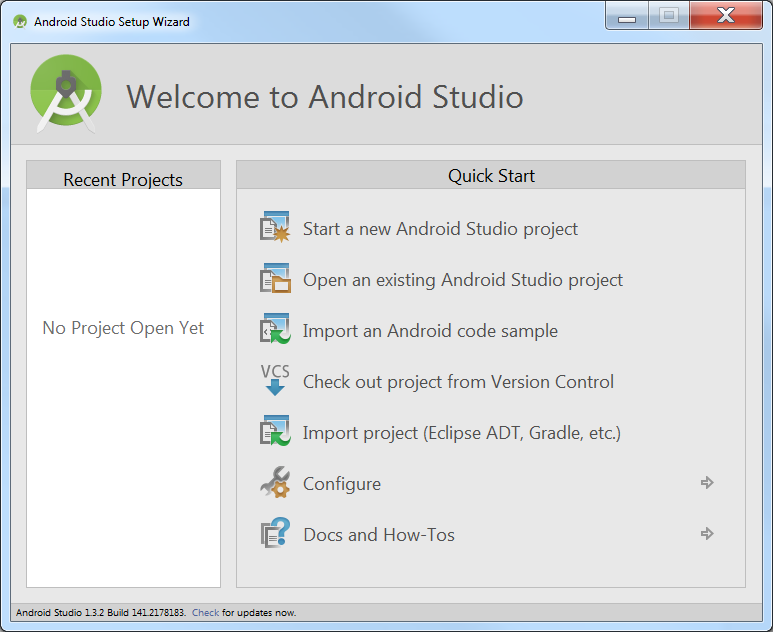773x632 pixels.
Task: Click the open existing project folder icon
Action: (275, 279)
